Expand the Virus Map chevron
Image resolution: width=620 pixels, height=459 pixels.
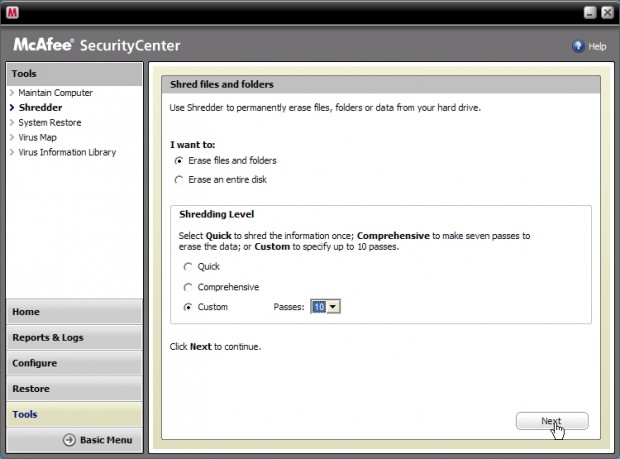(x=12, y=138)
